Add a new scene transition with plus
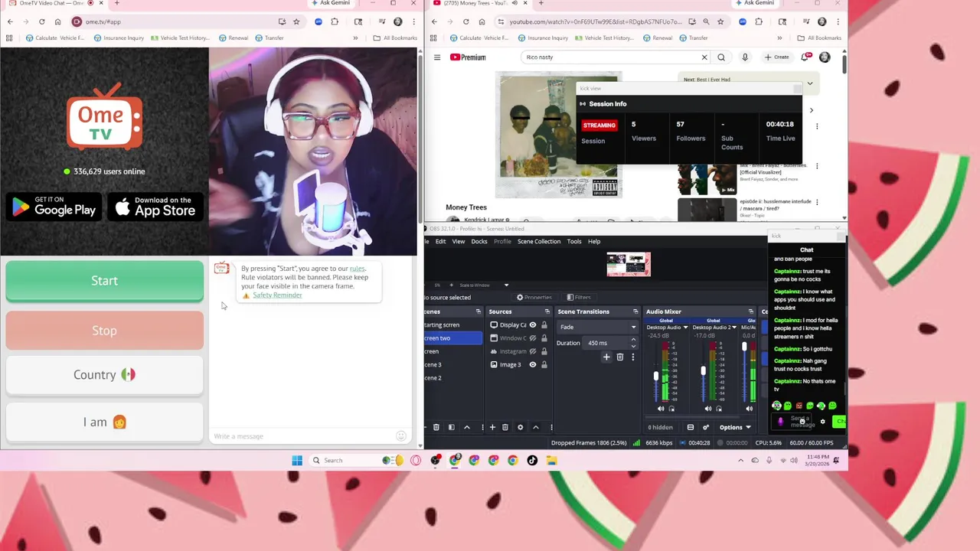 pos(606,357)
